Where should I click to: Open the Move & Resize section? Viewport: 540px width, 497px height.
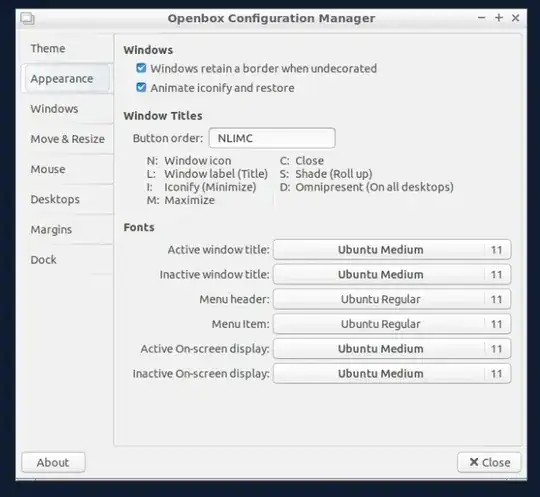(67, 139)
